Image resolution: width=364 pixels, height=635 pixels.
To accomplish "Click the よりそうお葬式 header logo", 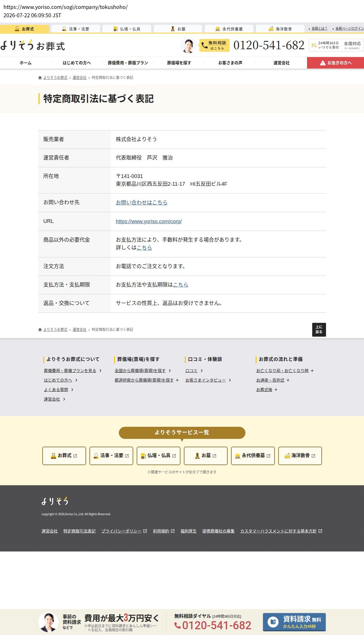I will click(33, 46).
